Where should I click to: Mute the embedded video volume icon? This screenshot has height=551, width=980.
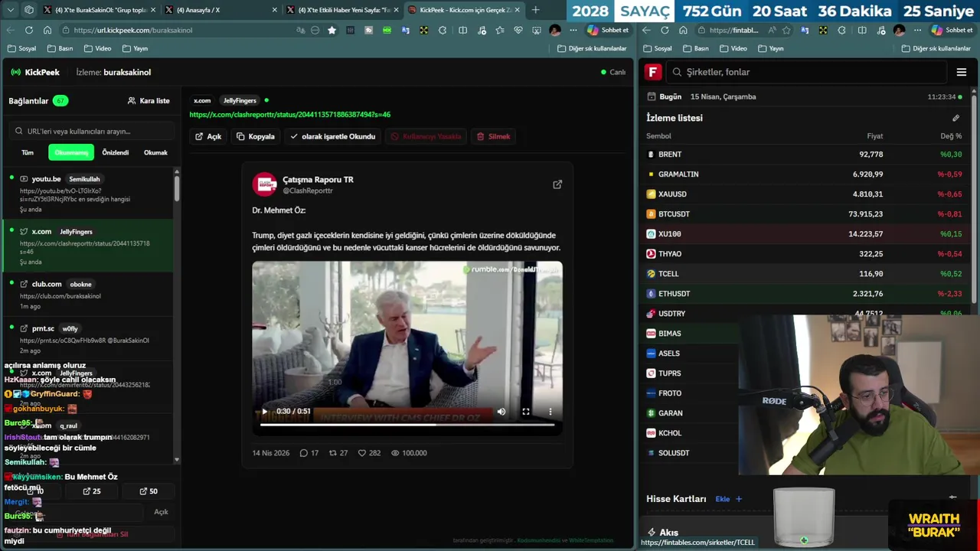pyautogui.click(x=501, y=411)
